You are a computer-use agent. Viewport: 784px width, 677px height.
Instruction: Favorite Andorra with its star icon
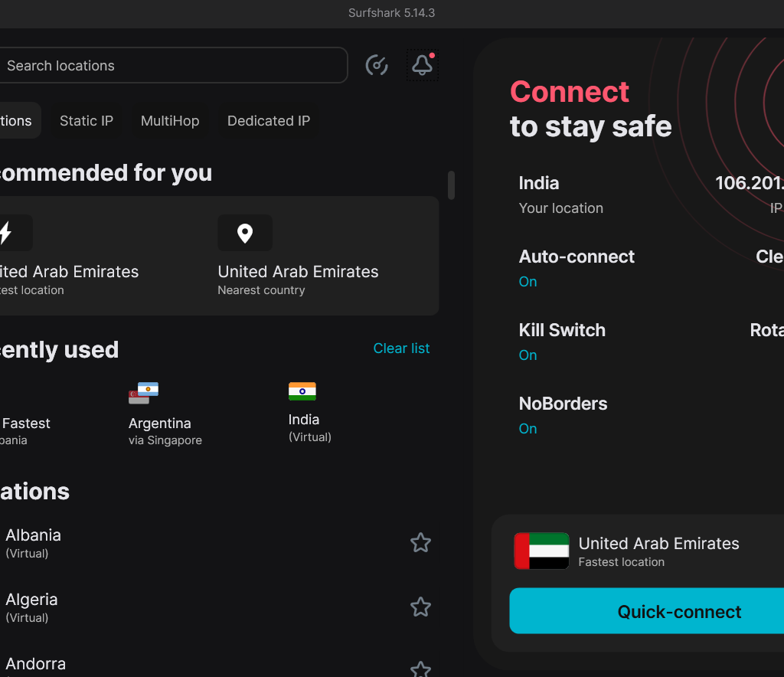click(420, 669)
